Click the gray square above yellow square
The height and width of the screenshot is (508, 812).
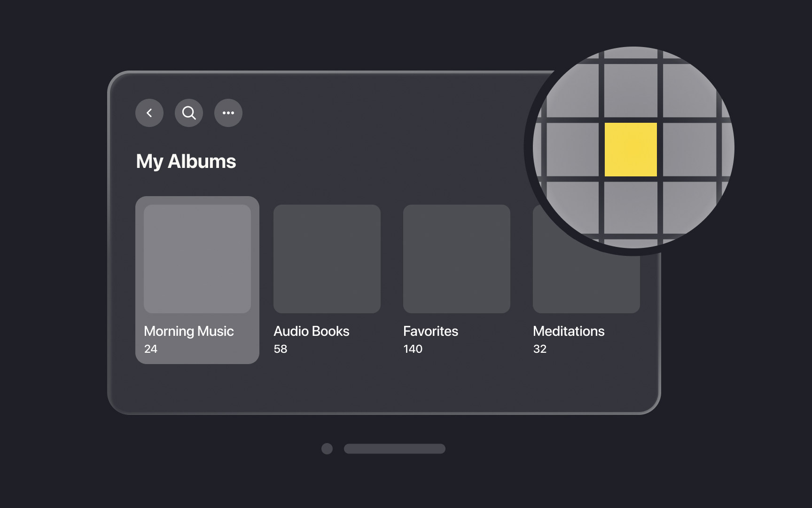click(631, 90)
